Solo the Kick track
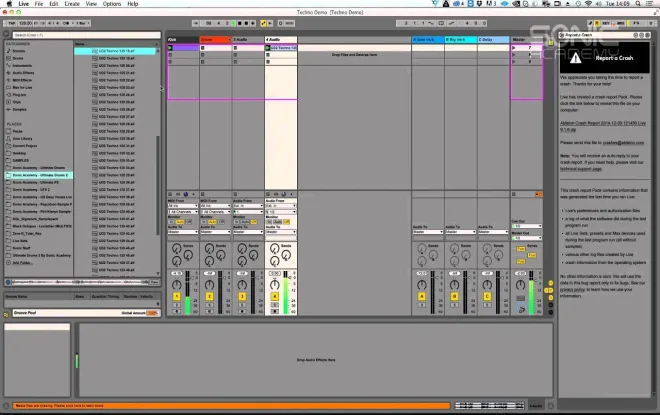This screenshot has height=415, width=660. point(176,305)
